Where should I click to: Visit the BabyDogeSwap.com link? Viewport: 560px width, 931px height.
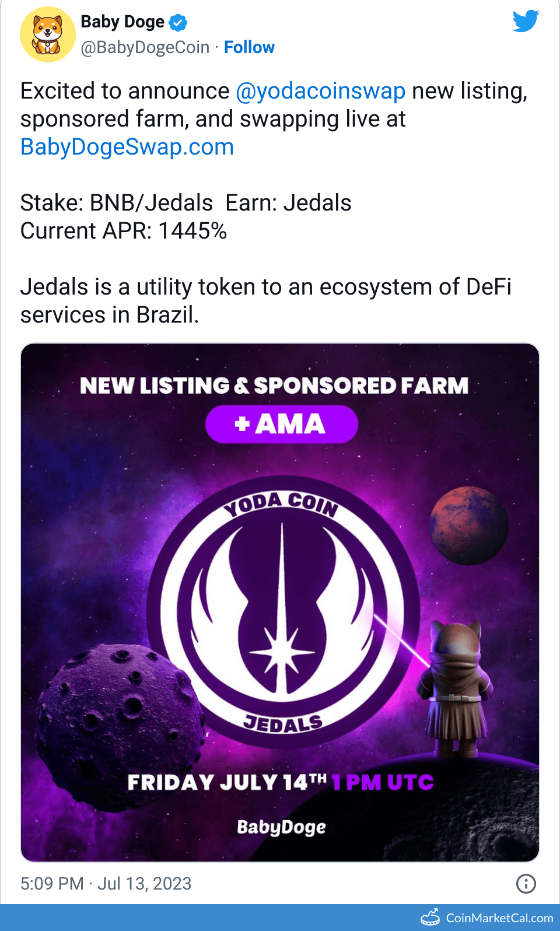[x=127, y=147]
